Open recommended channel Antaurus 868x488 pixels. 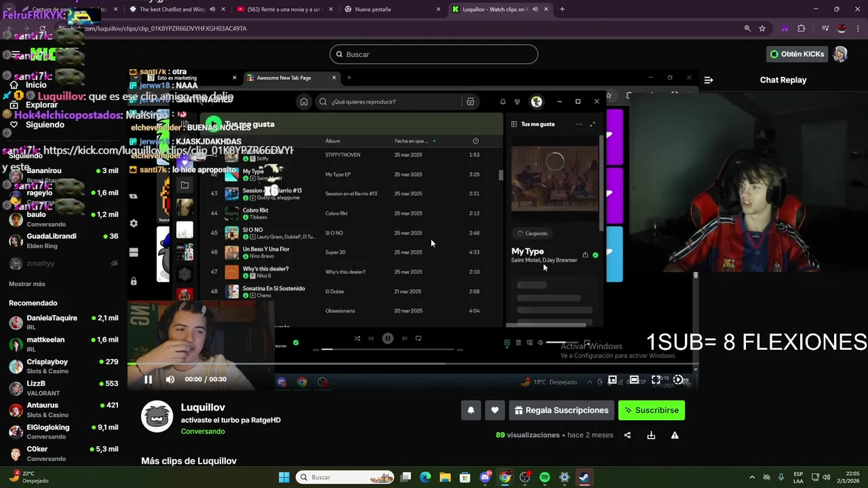(x=63, y=409)
